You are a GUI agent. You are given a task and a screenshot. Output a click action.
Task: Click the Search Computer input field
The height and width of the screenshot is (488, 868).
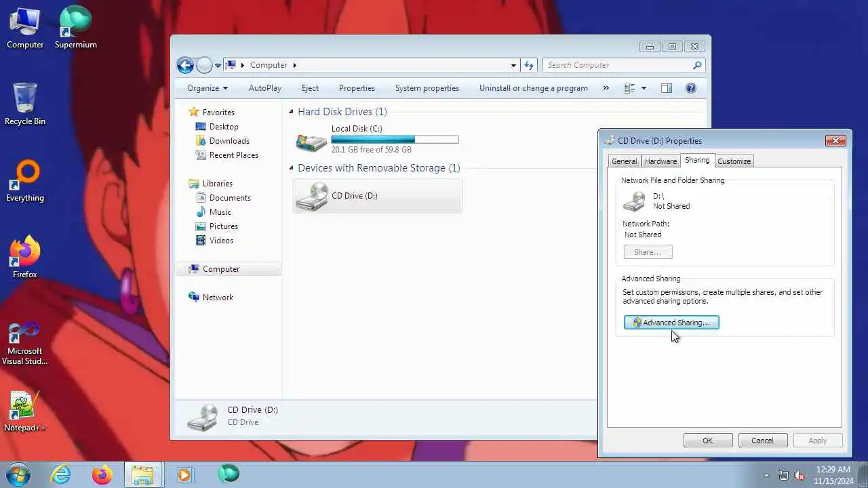[x=617, y=65]
